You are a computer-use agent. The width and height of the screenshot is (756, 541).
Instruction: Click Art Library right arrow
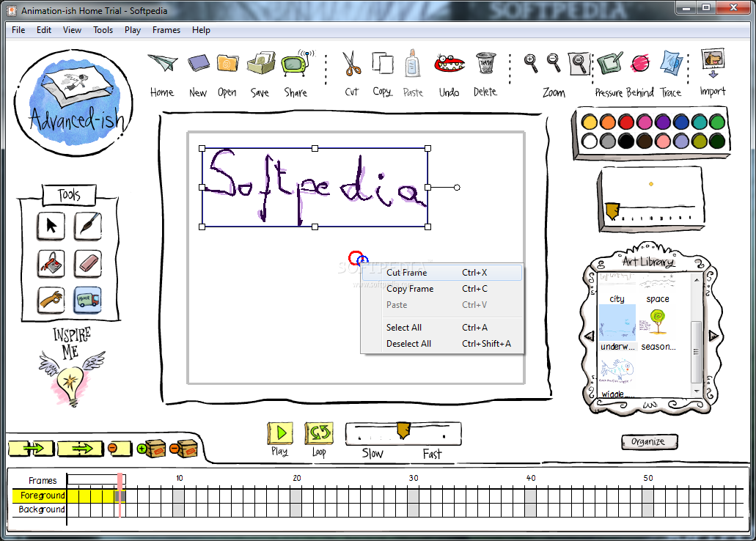(x=713, y=336)
